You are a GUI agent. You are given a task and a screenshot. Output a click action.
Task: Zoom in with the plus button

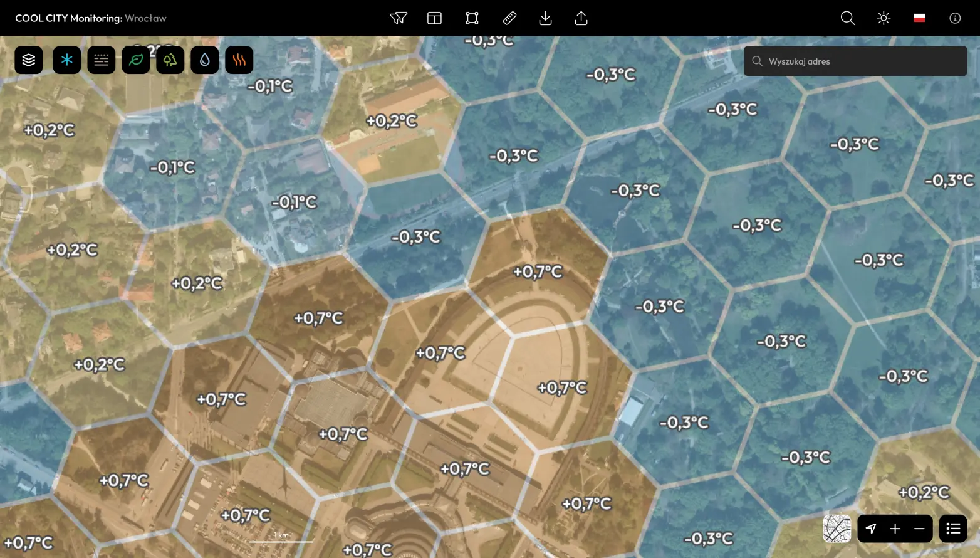click(895, 529)
